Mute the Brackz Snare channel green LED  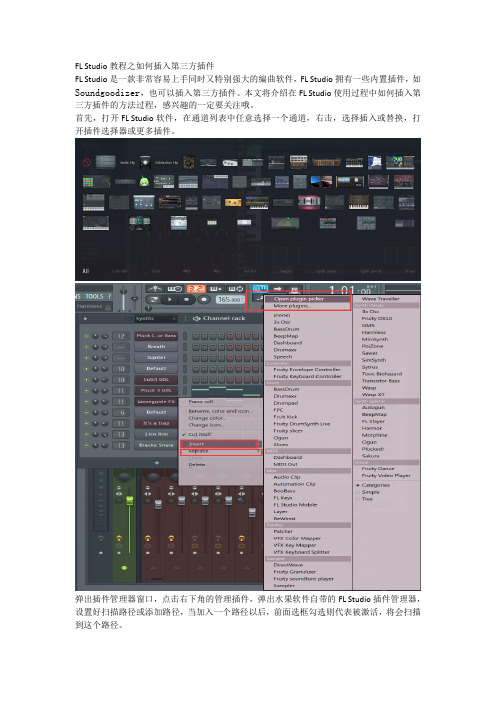point(86,445)
